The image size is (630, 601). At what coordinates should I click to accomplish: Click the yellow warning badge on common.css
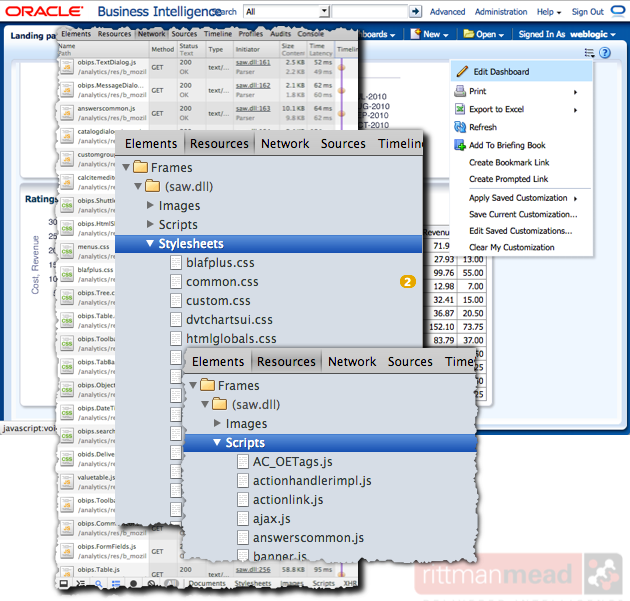point(407,282)
